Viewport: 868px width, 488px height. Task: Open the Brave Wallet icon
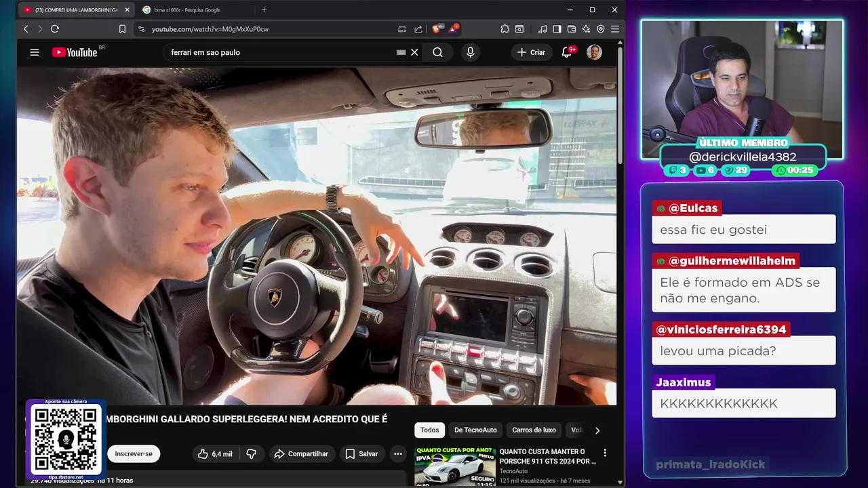coord(572,29)
